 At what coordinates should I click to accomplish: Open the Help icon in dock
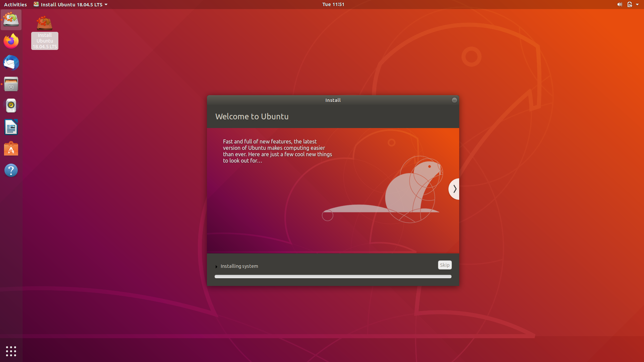coord(11,170)
